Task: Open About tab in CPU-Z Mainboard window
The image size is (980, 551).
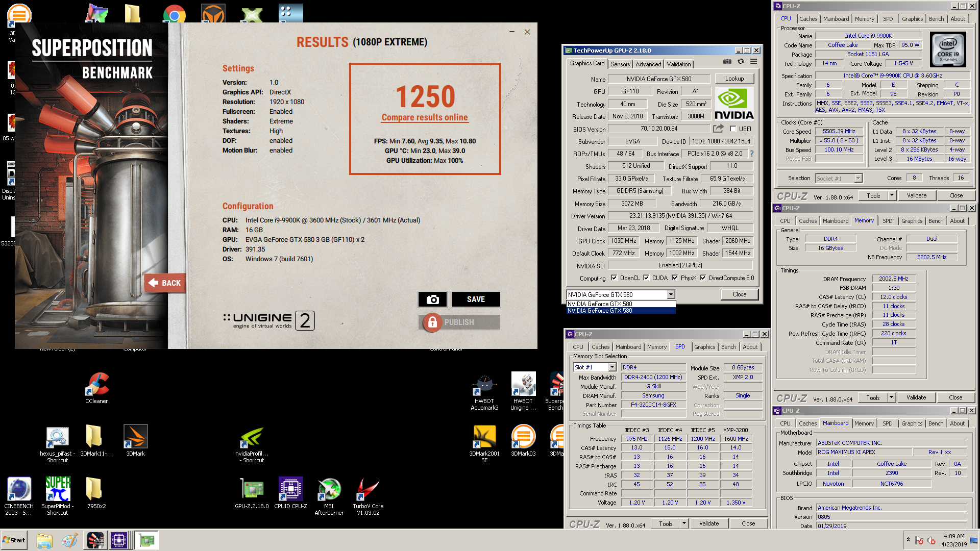Action: [957, 423]
